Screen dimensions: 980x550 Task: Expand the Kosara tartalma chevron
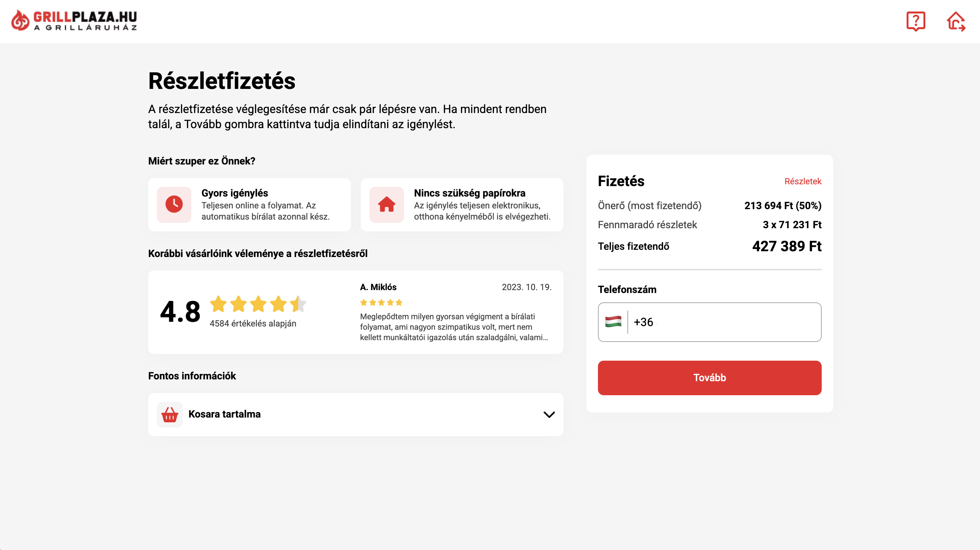click(x=549, y=415)
